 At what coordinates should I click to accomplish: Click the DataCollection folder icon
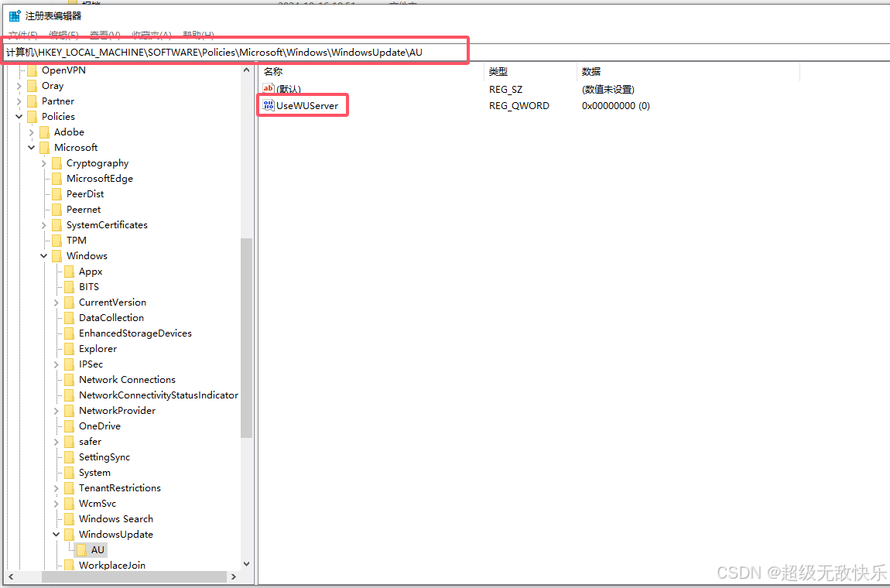[69, 318]
